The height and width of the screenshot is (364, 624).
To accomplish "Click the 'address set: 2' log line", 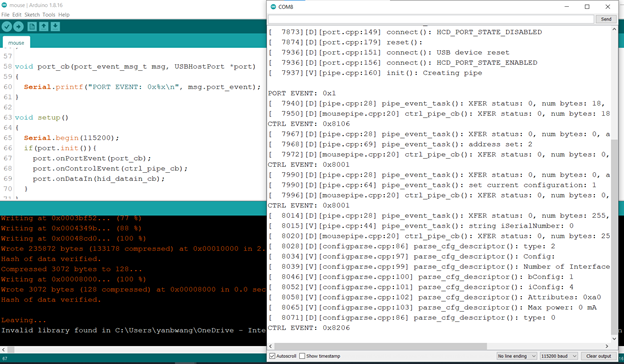I will point(400,144).
